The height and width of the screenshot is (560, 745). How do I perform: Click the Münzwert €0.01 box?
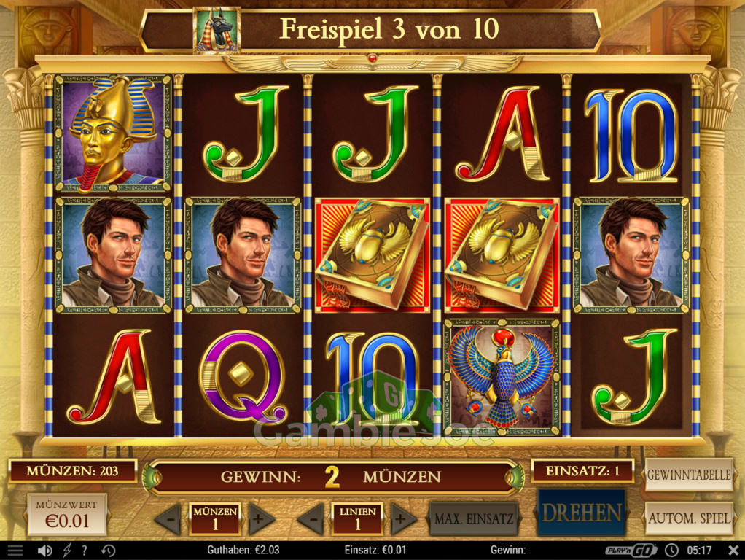tap(67, 515)
